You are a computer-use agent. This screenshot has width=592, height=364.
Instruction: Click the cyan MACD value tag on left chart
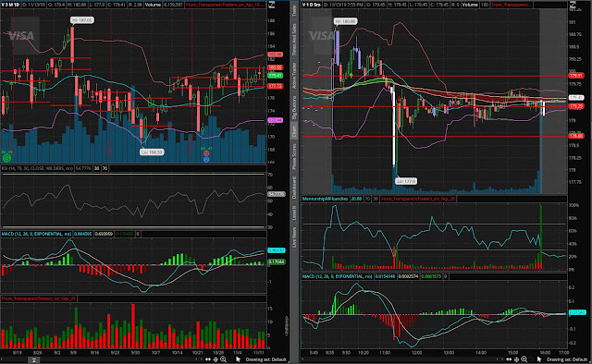coord(277,250)
